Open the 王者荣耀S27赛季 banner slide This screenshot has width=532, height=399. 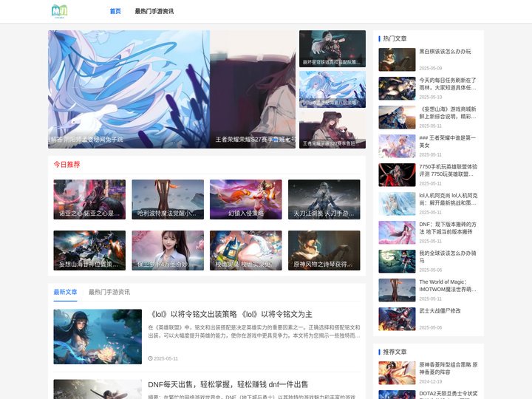point(253,89)
